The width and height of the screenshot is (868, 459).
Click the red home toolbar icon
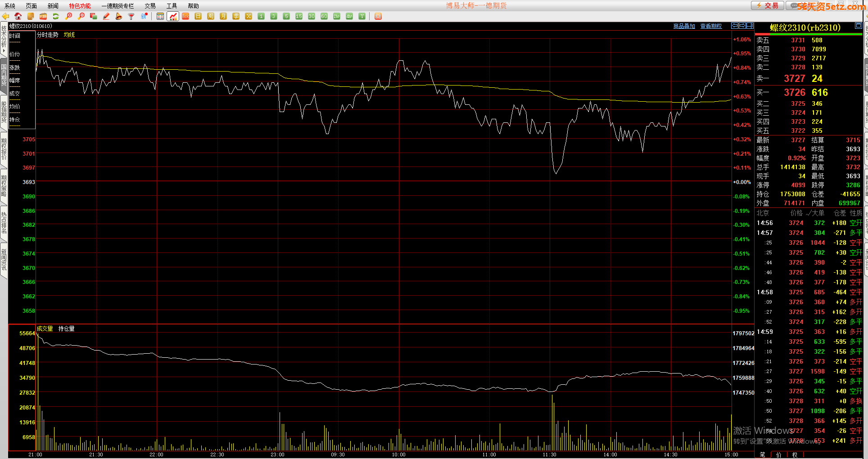[18, 16]
